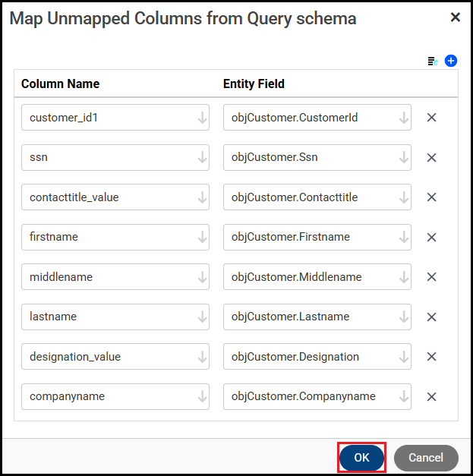Open the customer_id1 column name dropdown
473x476 pixels.
(x=202, y=118)
